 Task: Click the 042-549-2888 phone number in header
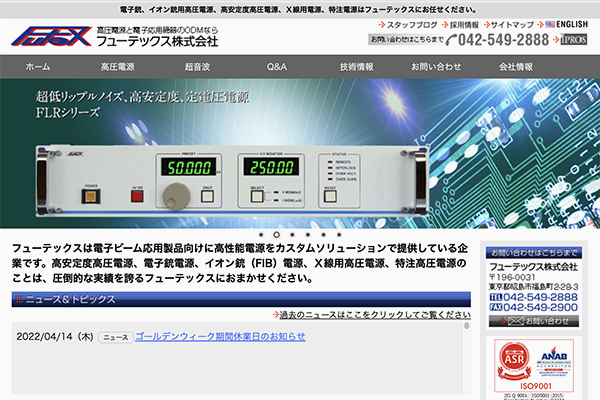(x=503, y=39)
